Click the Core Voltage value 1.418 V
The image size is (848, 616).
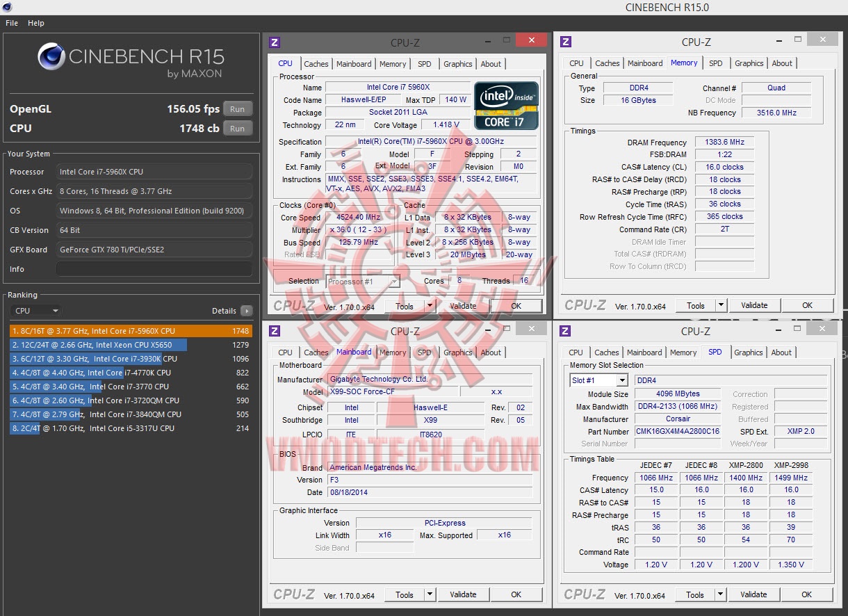[446, 125]
